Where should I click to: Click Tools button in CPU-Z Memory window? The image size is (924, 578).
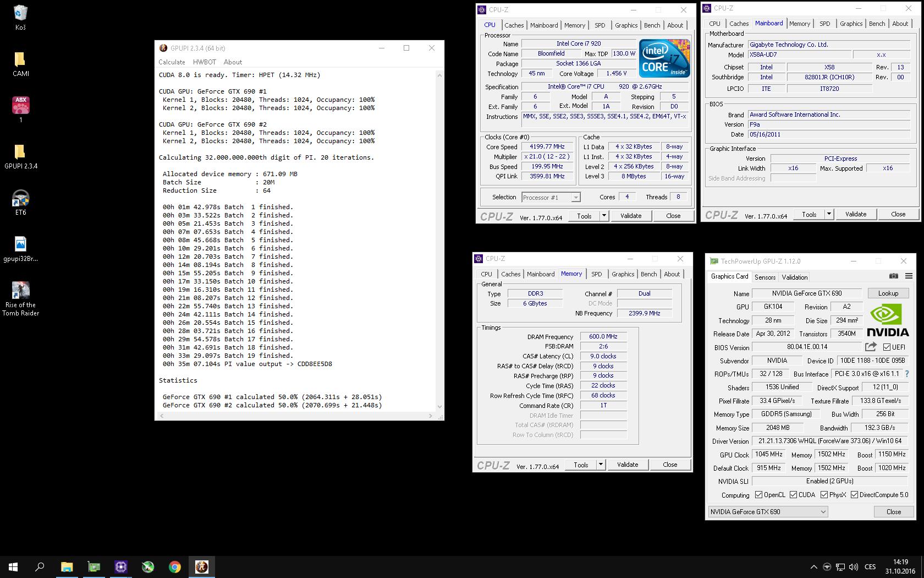tap(581, 465)
